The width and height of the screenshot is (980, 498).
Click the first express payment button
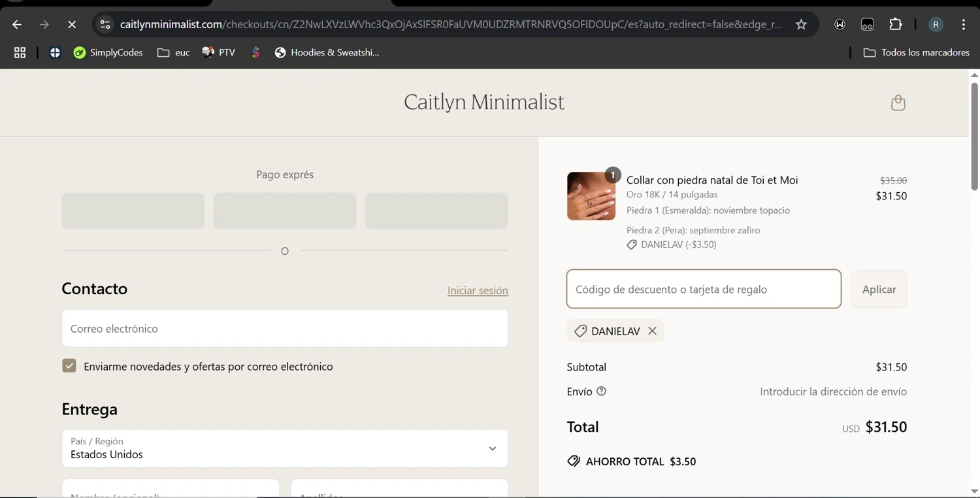133,210
